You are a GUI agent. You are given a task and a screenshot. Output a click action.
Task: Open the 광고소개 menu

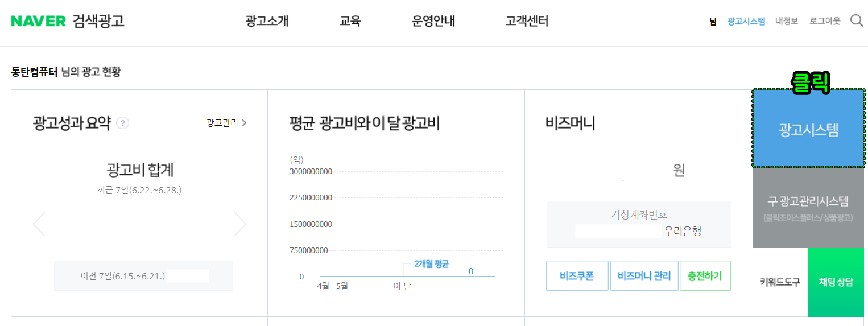(267, 22)
